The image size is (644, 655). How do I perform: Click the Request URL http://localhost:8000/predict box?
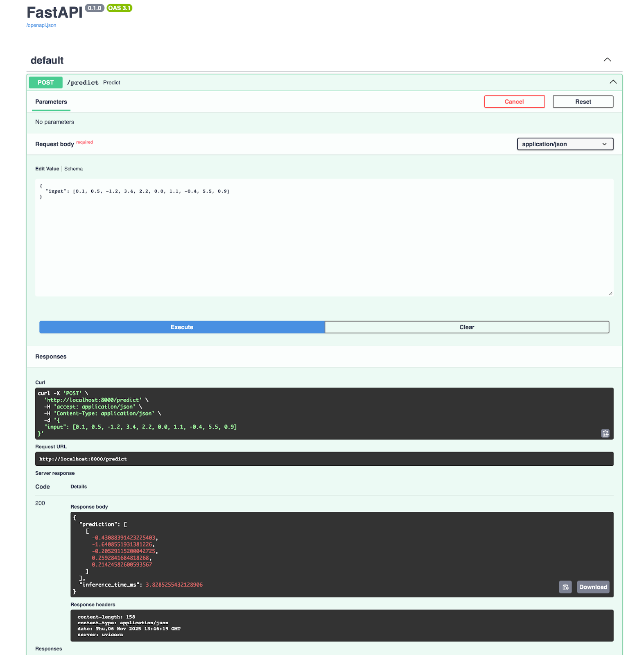(324, 459)
